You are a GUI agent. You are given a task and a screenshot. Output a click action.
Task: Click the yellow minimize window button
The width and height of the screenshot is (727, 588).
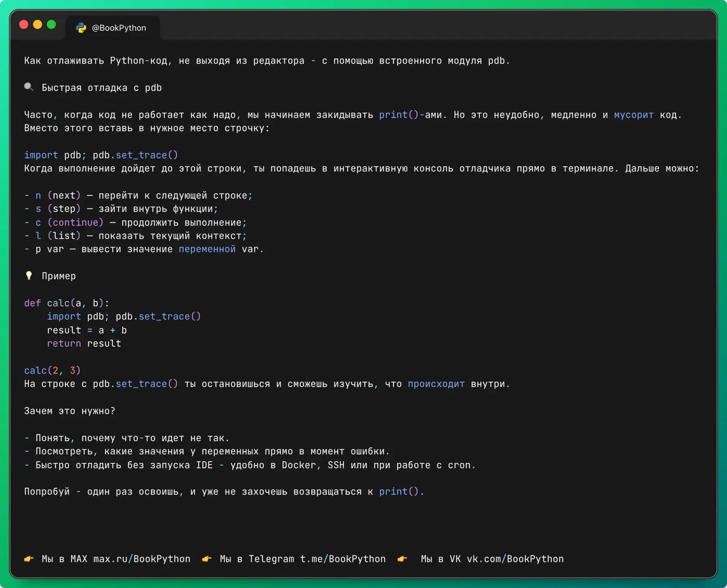coord(37,25)
